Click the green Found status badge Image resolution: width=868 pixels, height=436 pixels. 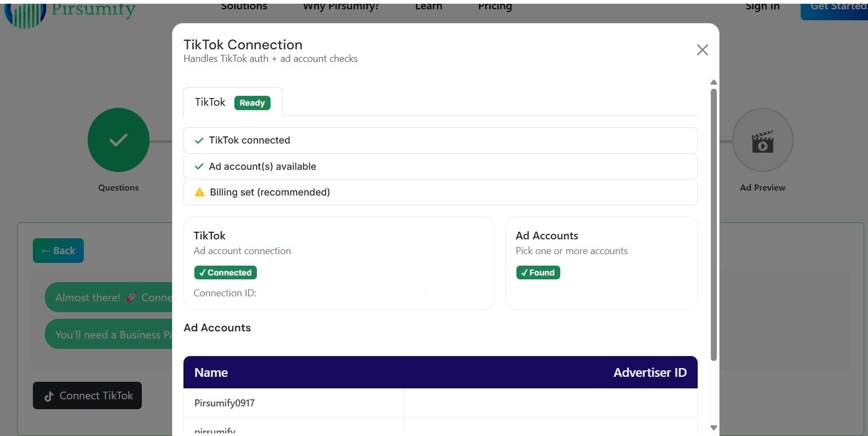pos(538,273)
